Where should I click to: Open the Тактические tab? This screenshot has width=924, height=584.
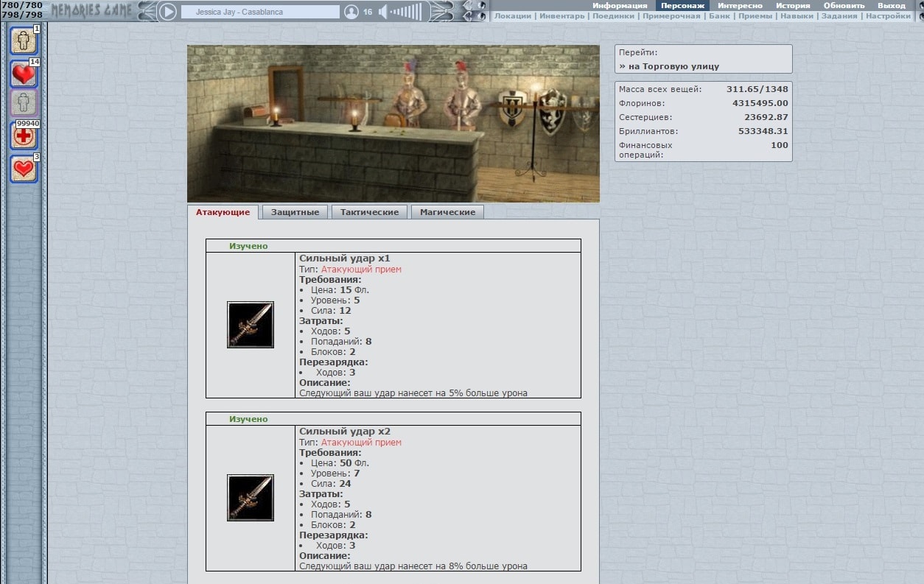(369, 212)
